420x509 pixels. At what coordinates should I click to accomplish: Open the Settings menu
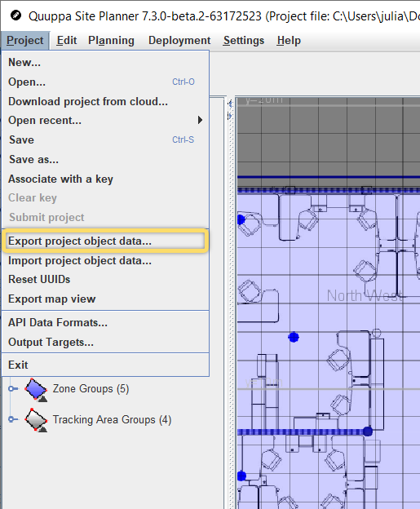(243, 41)
